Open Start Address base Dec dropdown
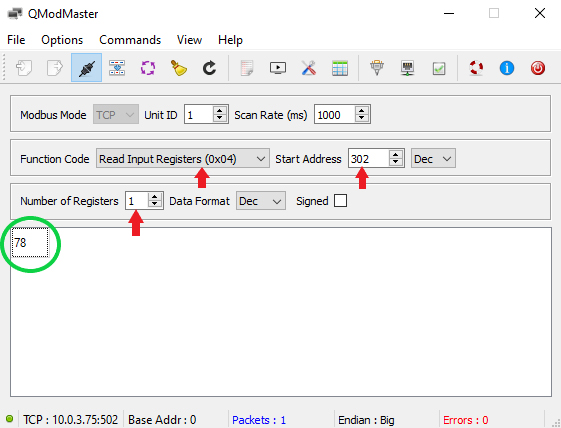This screenshot has height=428, width=561. tap(433, 159)
